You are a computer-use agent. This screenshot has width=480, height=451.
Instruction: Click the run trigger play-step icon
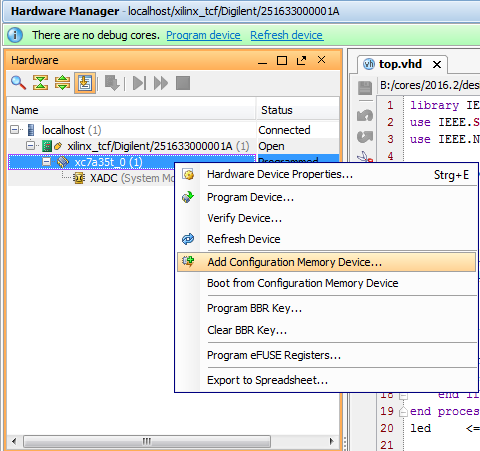pyautogui.click(x=139, y=83)
